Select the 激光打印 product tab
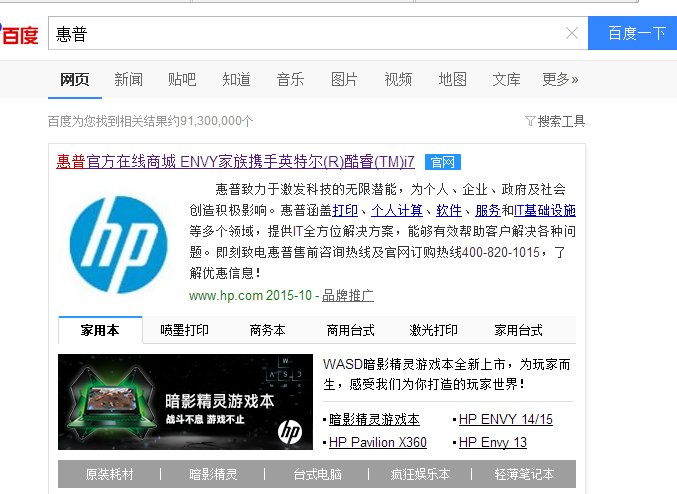677x494 pixels. click(433, 330)
